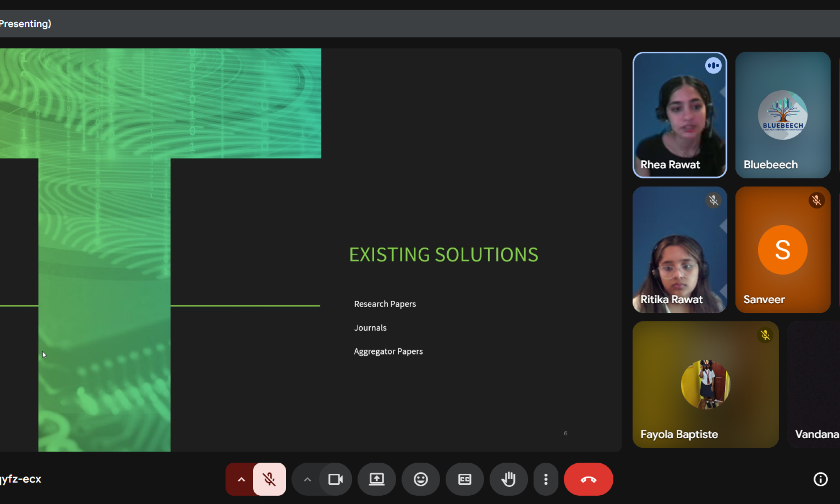The height and width of the screenshot is (504, 840).
Task: Select Ritika Rawat's video tile
Action: point(680,249)
